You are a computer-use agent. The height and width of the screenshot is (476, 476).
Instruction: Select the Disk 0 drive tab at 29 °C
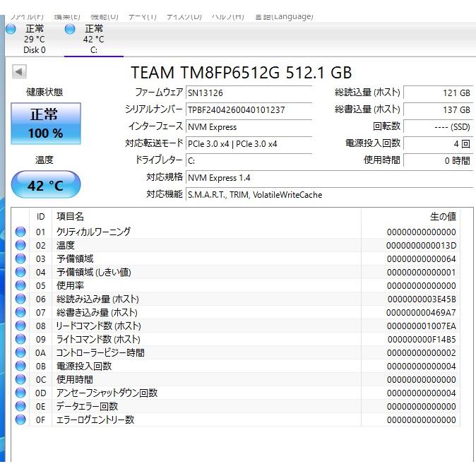click(35, 39)
